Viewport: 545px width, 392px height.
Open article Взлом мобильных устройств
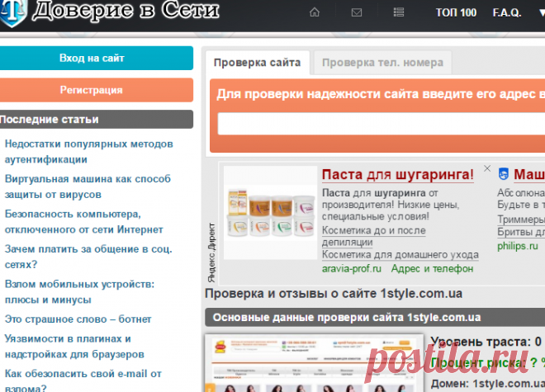click(79, 292)
